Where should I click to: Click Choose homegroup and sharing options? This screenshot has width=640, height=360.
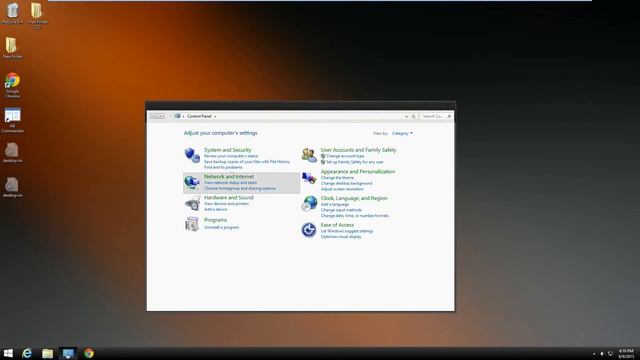pos(240,188)
